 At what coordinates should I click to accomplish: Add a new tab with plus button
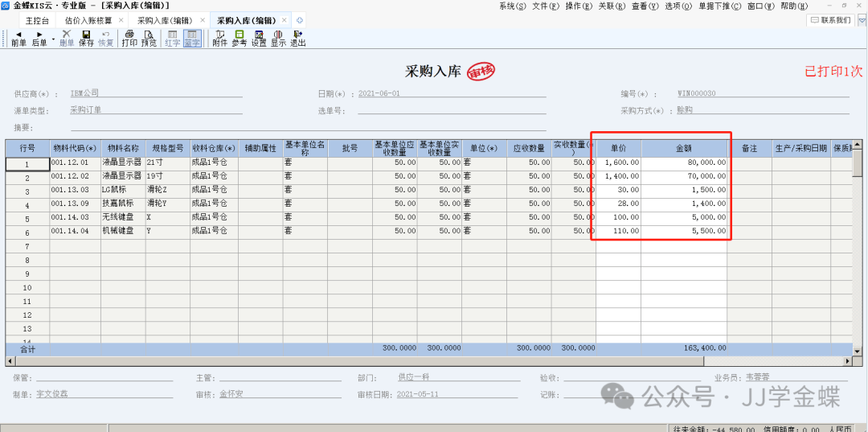click(x=300, y=20)
